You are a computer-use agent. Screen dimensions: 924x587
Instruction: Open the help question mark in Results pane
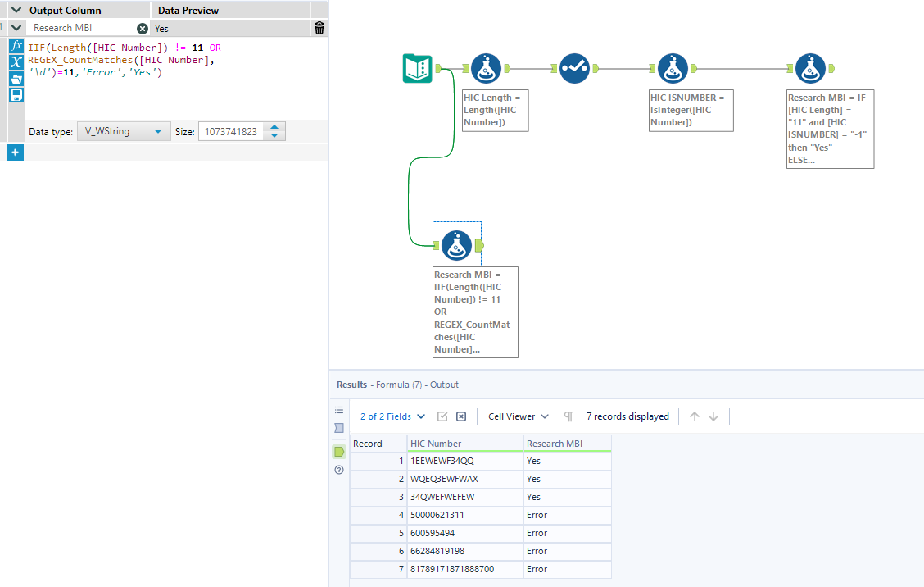[338, 469]
